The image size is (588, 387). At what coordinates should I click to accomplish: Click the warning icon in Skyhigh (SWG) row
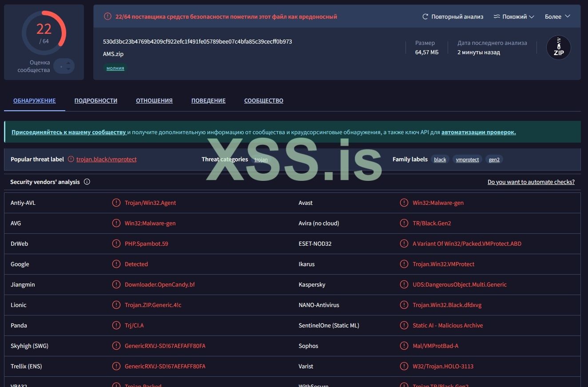(x=116, y=346)
